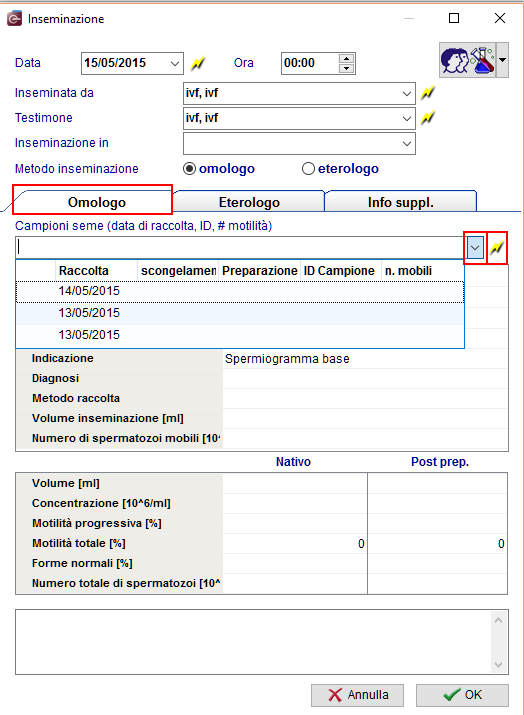Screen dimensions: 524x715
Task: Select the omologo radio button
Action: pos(189,169)
